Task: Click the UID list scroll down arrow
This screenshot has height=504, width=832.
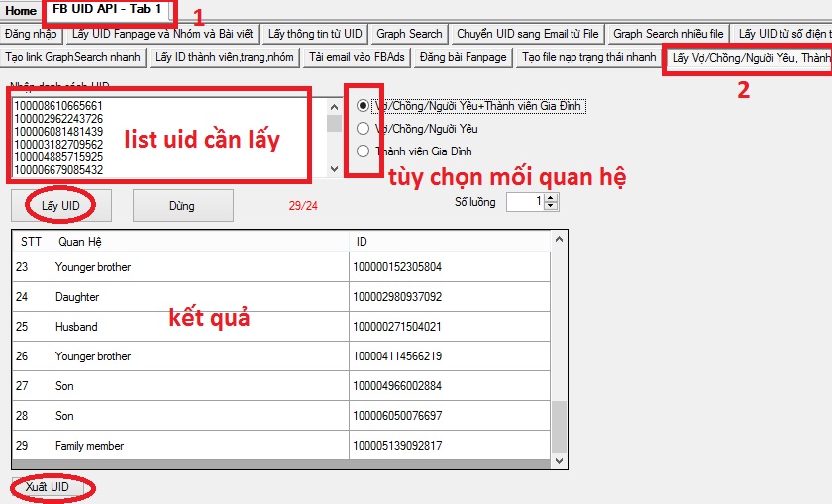Action: [335, 169]
